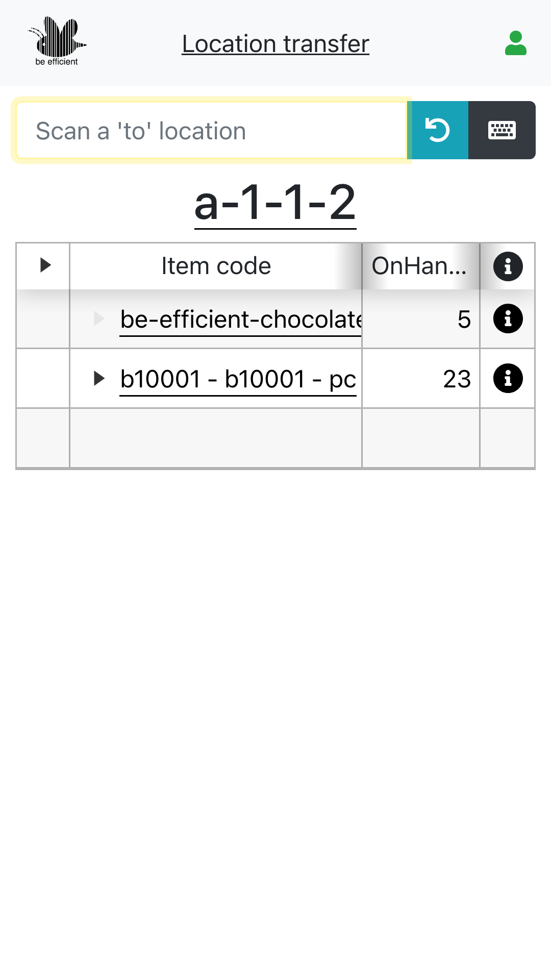Sort by the Item code column header
This screenshot has width=551, height=980.
tap(216, 266)
